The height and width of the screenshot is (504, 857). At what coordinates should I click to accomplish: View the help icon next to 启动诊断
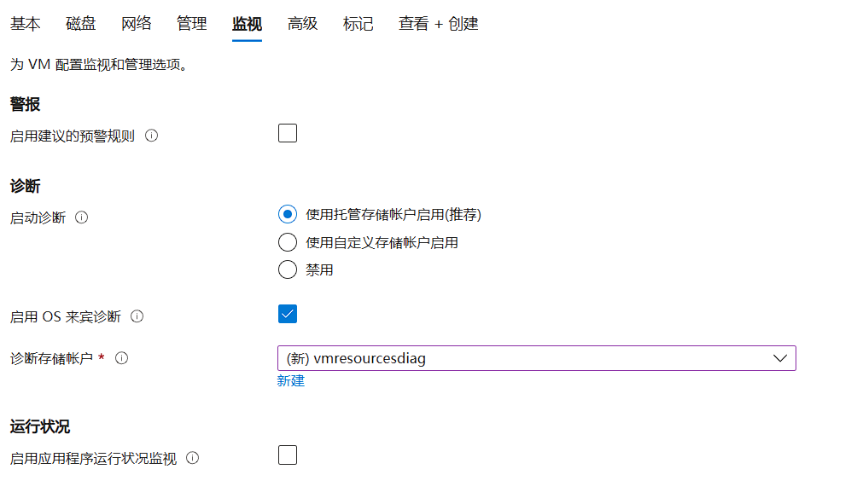point(81,217)
